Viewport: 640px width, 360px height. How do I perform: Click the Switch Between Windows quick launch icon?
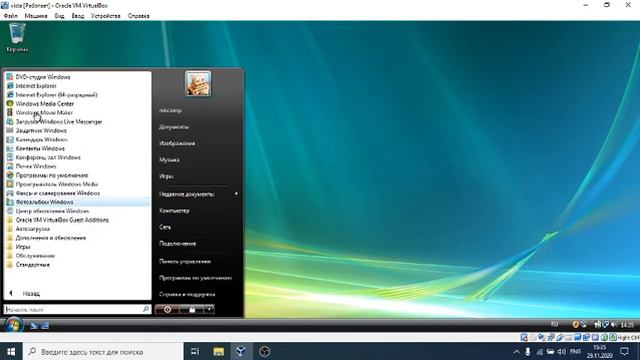(x=45, y=326)
